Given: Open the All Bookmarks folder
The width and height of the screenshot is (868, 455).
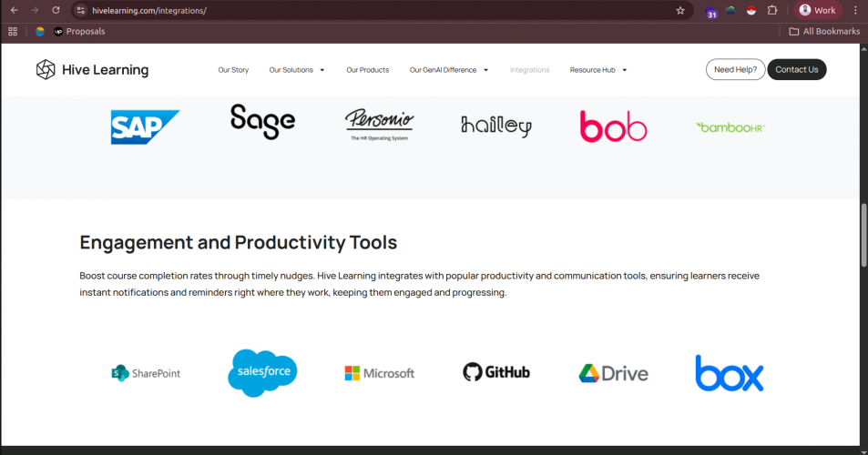Looking at the screenshot, I should click(x=824, y=32).
